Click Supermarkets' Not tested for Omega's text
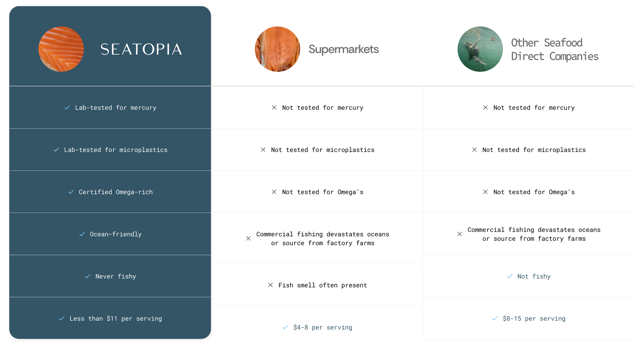 click(323, 192)
